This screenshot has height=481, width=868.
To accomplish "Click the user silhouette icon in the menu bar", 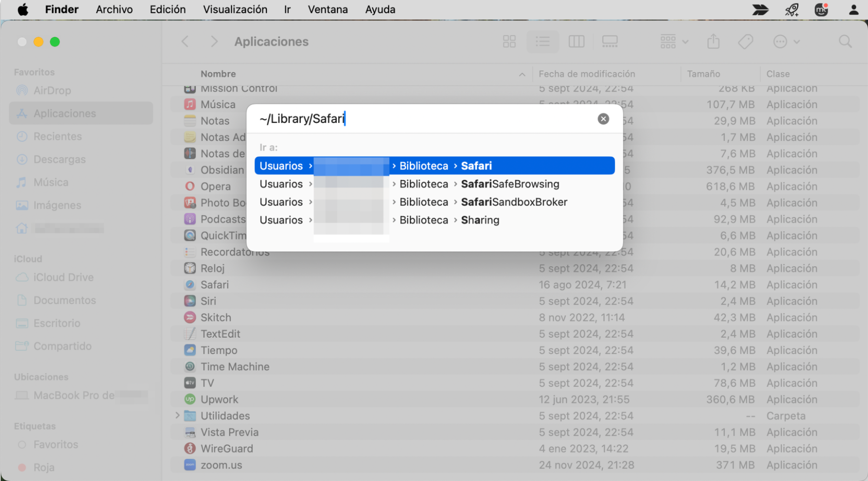I will click(x=854, y=10).
